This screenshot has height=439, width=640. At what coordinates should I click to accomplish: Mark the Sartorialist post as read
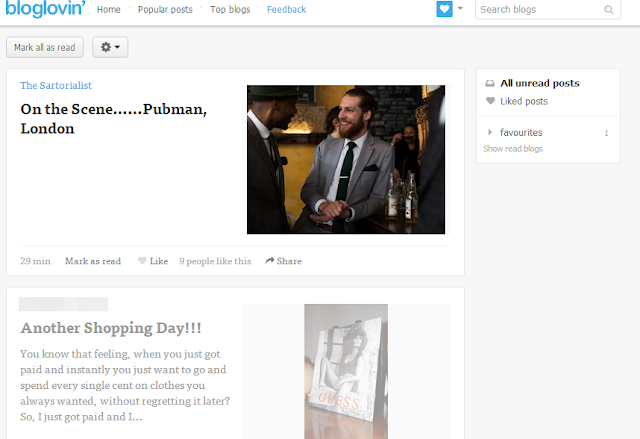pos(93,261)
